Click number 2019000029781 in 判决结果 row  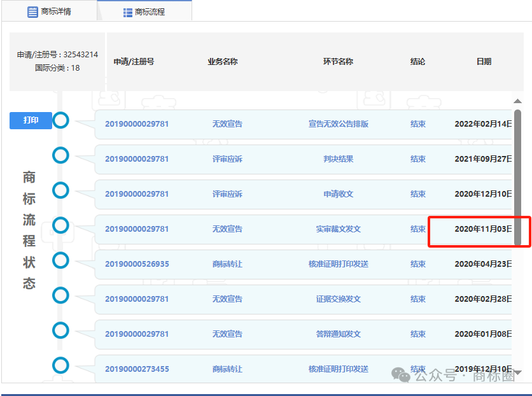(137, 159)
